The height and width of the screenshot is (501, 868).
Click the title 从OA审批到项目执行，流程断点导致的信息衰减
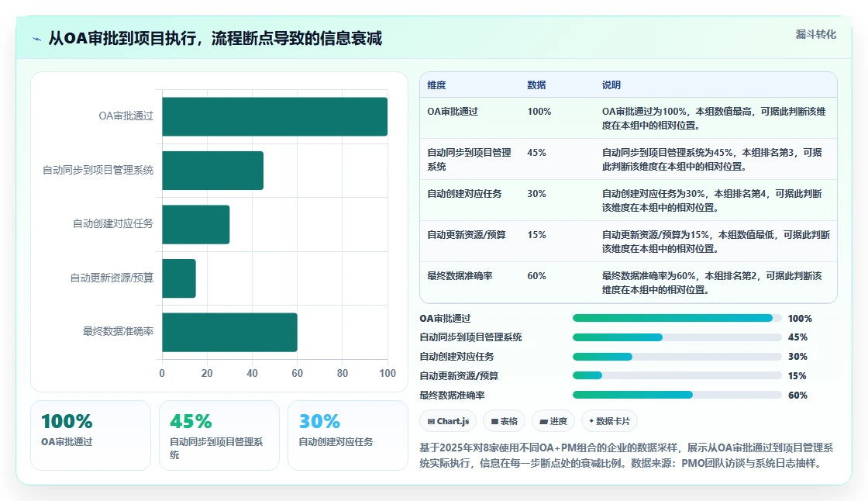(215, 38)
